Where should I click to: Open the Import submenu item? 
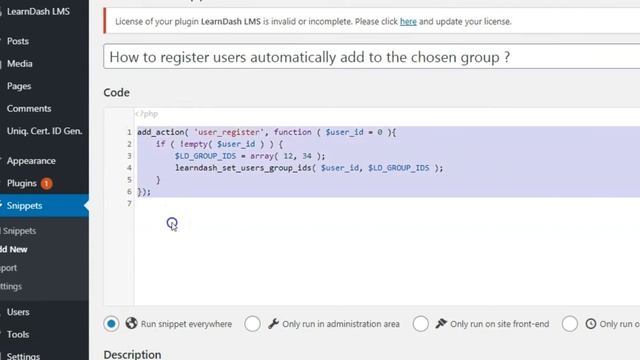tap(9, 268)
